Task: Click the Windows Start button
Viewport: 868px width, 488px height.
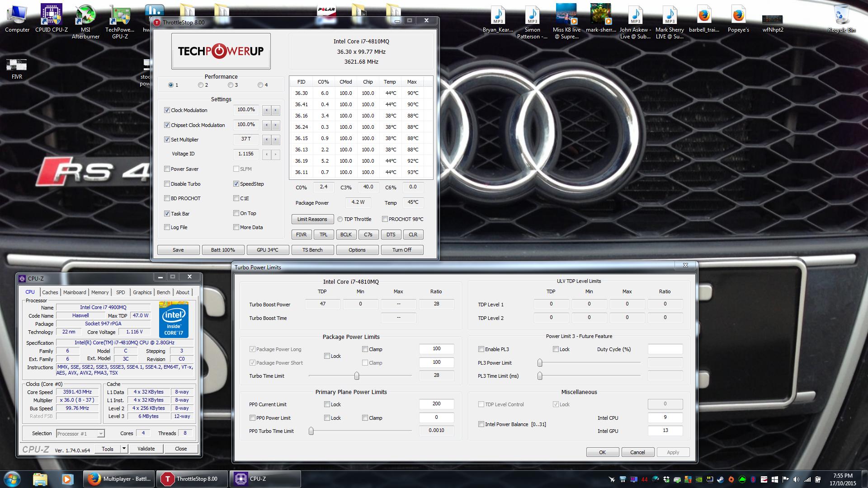Action: tap(12, 479)
